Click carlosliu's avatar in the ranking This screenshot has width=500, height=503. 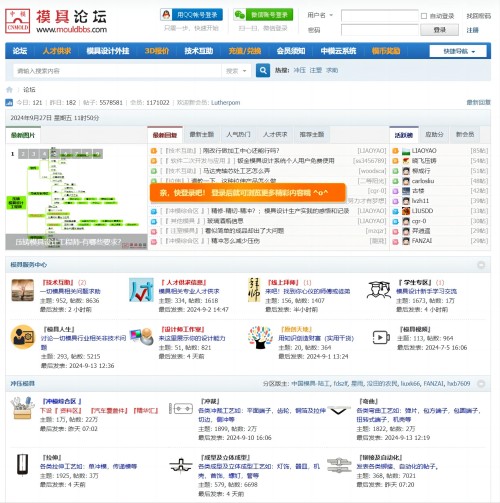coord(406,181)
